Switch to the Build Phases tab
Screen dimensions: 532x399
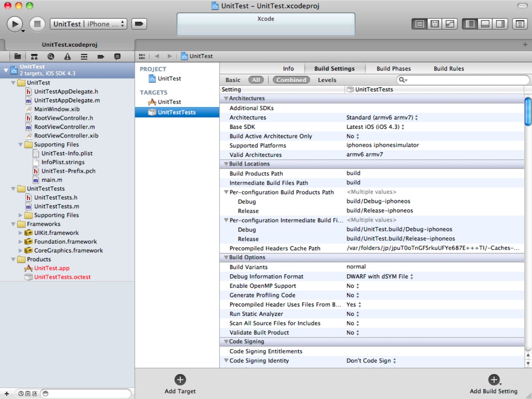pyautogui.click(x=393, y=69)
